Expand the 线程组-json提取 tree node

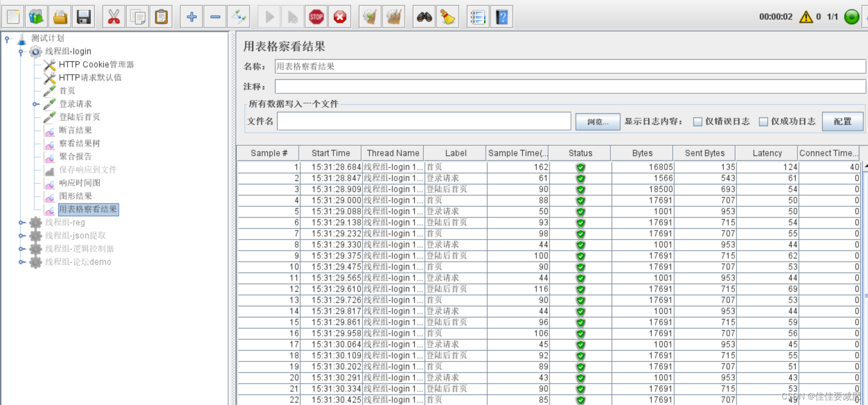21,236
